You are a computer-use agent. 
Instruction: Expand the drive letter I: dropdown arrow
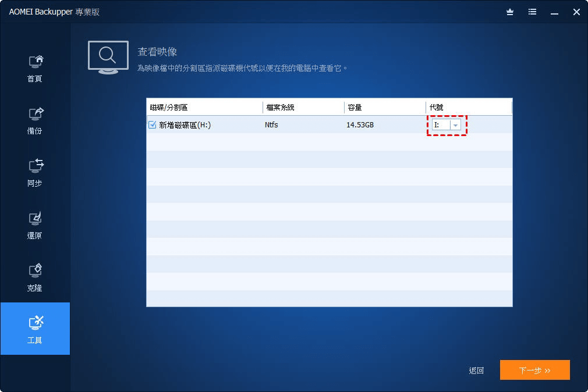coord(455,125)
